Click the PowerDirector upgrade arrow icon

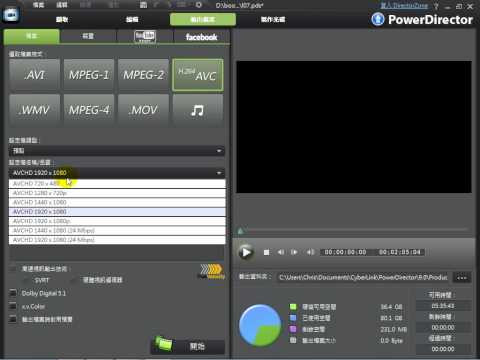coord(378,19)
